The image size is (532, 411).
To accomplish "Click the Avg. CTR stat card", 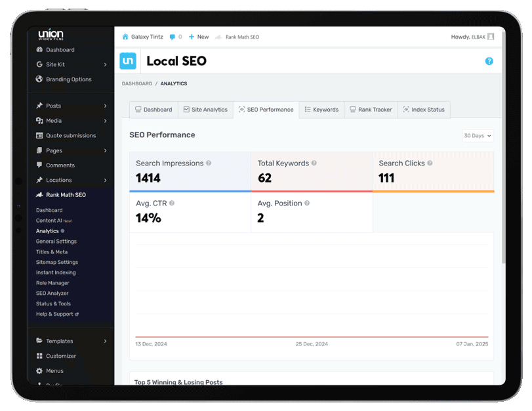I will (x=190, y=212).
